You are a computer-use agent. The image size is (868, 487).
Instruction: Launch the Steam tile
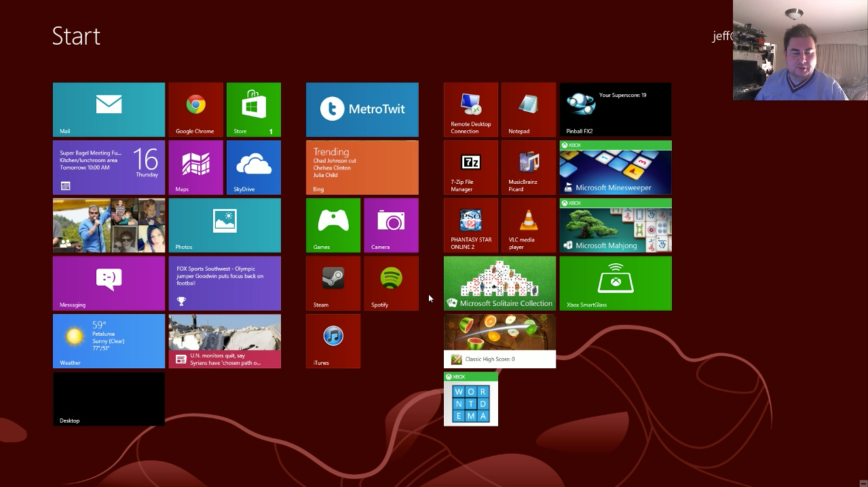coord(333,284)
